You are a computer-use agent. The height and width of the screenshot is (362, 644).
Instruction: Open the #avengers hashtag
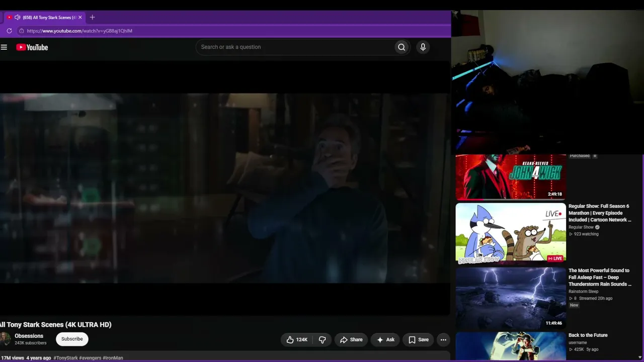(90, 358)
